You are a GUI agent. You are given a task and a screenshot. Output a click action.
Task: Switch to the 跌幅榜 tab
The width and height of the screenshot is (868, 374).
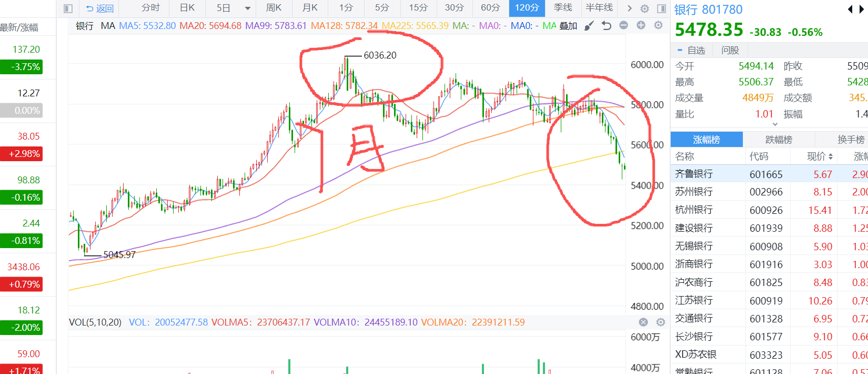[x=779, y=140]
